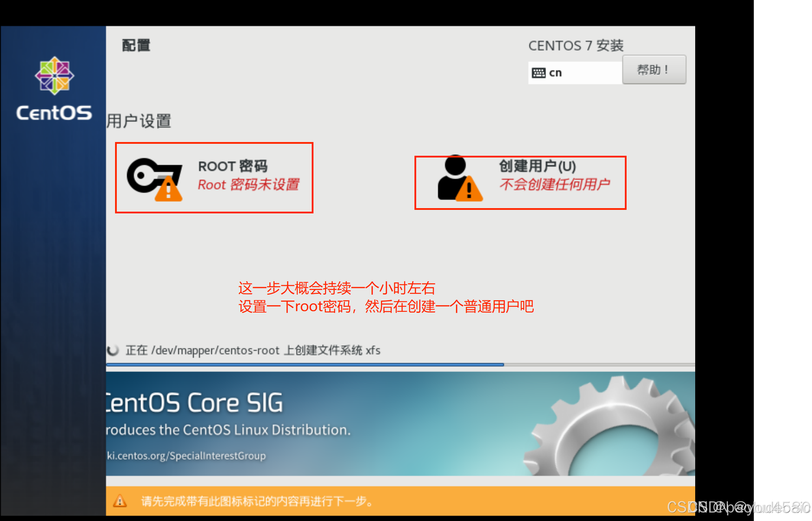Click the warning badge on user icon
This screenshot has height=521, width=812.
tap(469, 190)
